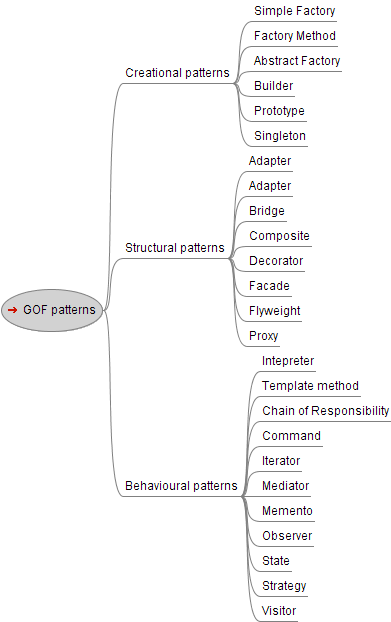This screenshot has height=622, width=391.
Task: Select the Singleton node
Action: coord(280,136)
